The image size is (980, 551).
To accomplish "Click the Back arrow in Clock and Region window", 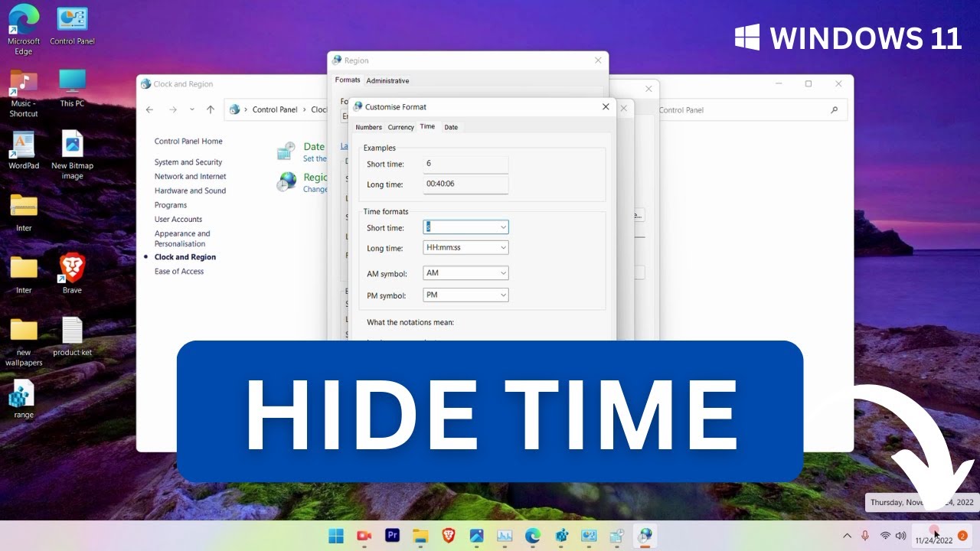I will (149, 109).
